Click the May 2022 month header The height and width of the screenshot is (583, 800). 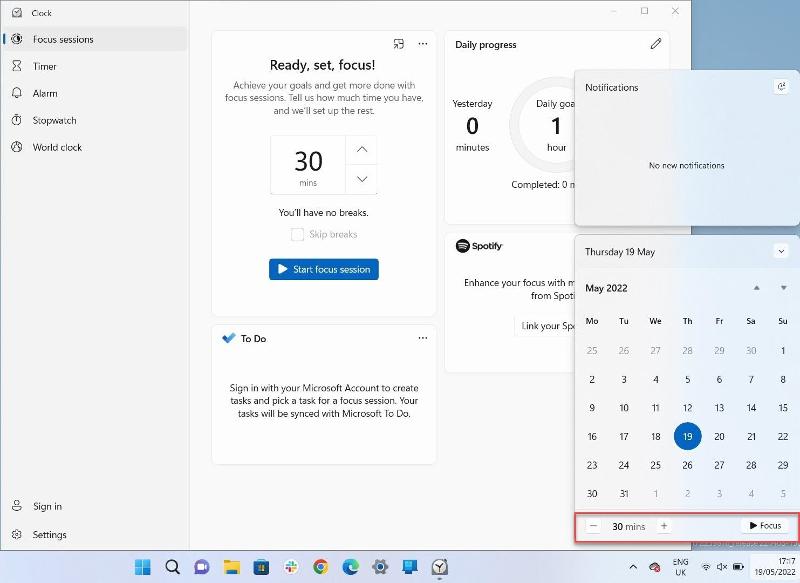tap(606, 288)
